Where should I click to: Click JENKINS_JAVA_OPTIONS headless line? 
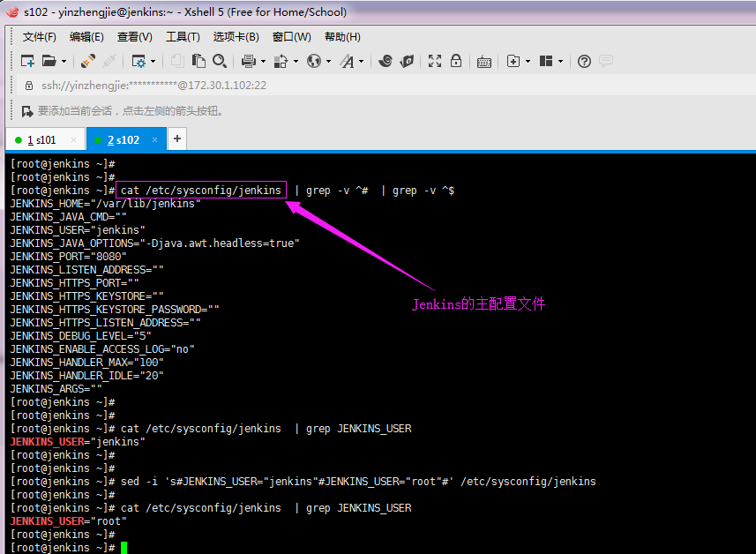point(154,243)
